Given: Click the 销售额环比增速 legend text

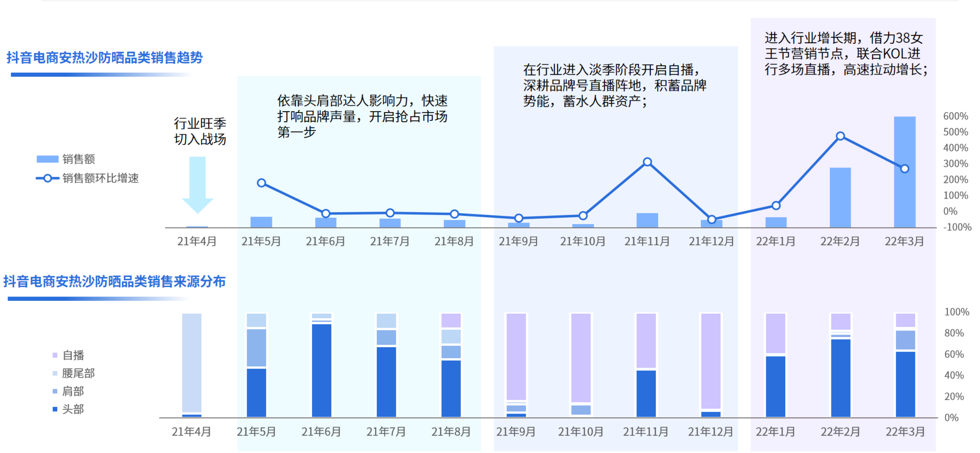Looking at the screenshot, I should (x=101, y=178).
